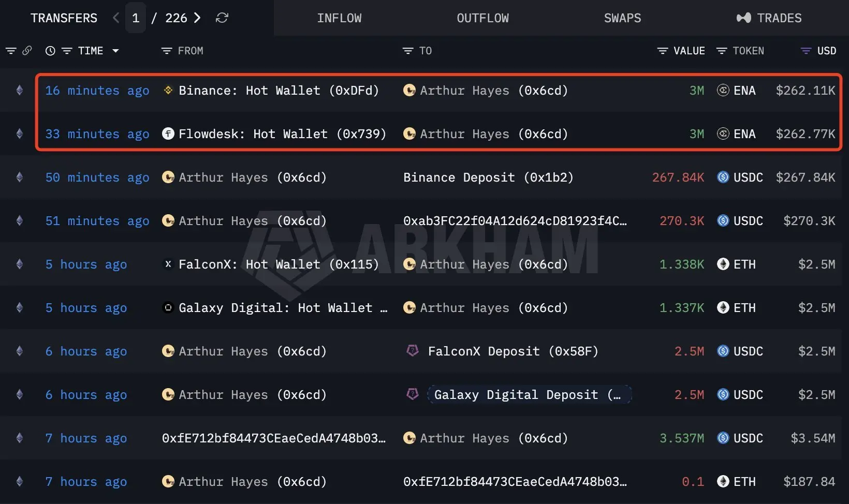
Task: Open the '16 minutes ago' transaction link
Action: (97, 91)
